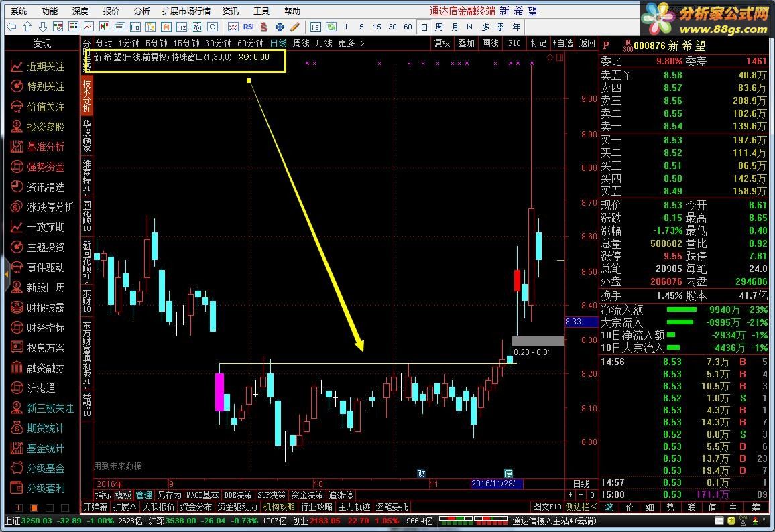Image resolution: width=775 pixels, height=532 pixels.
Task: Collapse the left sidebar arrow handle
Action: (x=6, y=273)
